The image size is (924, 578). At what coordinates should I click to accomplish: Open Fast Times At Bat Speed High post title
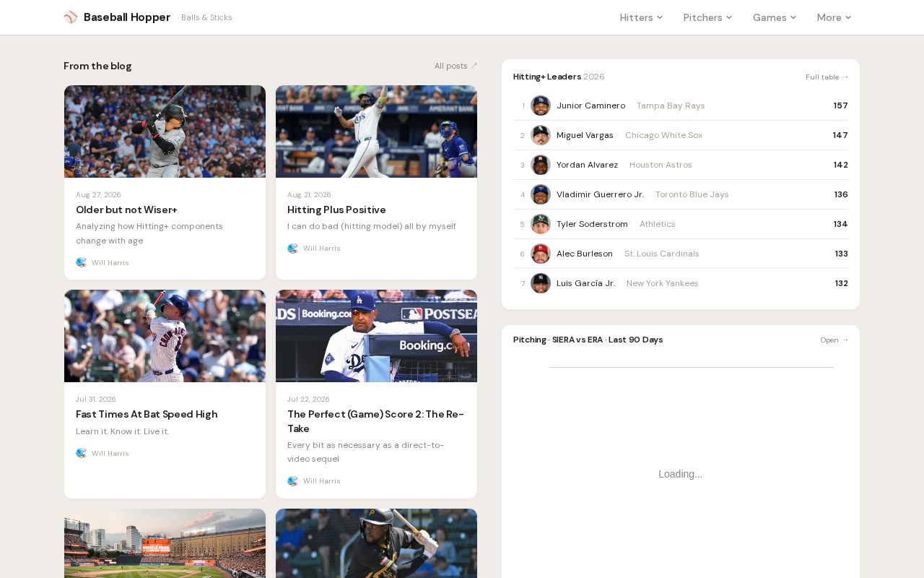pyautogui.click(x=147, y=414)
